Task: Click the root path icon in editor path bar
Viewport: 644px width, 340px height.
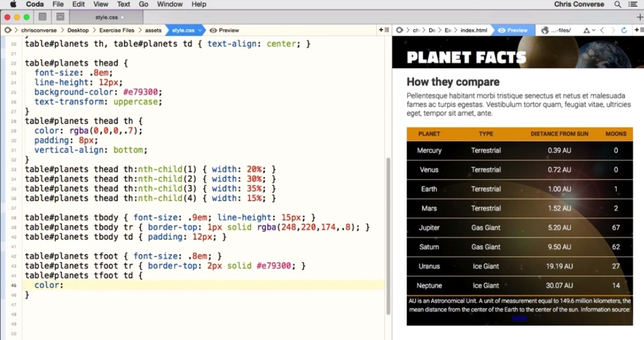Action: (x=8, y=30)
